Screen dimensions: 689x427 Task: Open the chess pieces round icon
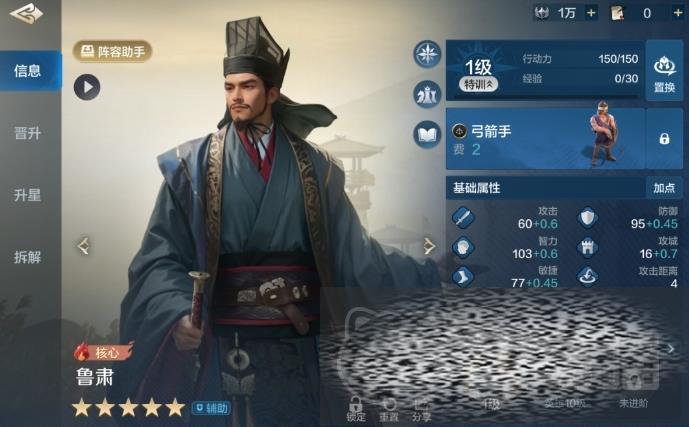point(427,94)
